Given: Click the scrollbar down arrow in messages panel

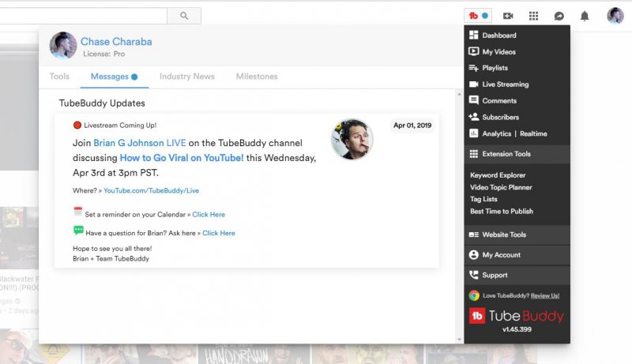Looking at the screenshot, I should click(x=461, y=339).
